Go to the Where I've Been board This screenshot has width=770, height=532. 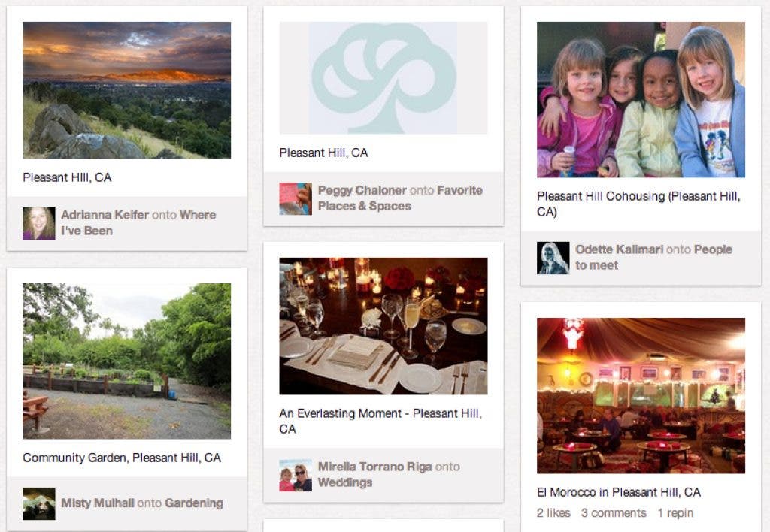(x=138, y=223)
